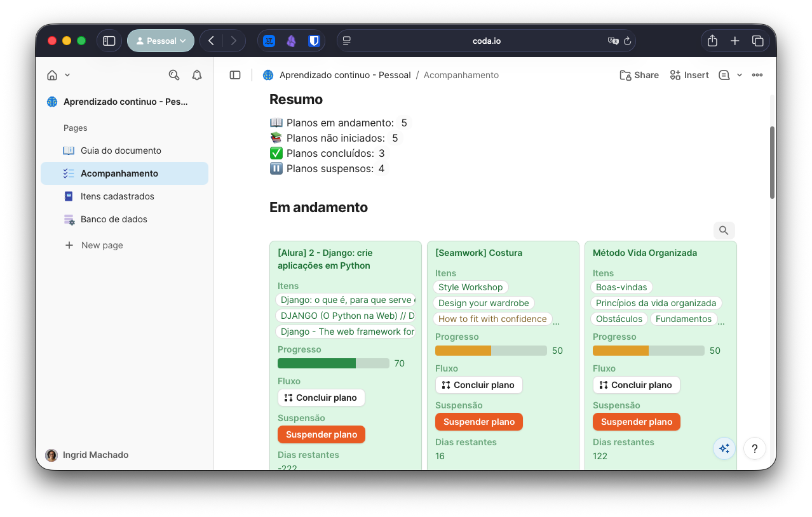
Task: Click the table search magnifier icon
Action: (724, 230)
